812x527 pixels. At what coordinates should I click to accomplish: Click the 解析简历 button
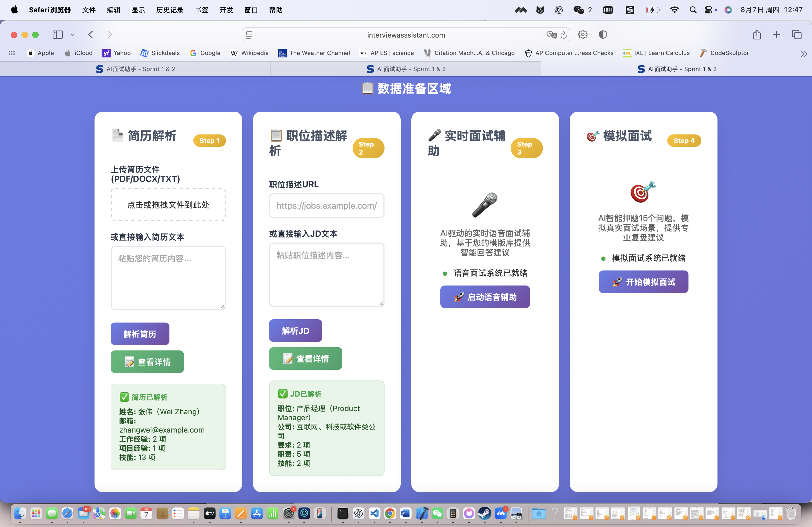(x=140, y=334)
